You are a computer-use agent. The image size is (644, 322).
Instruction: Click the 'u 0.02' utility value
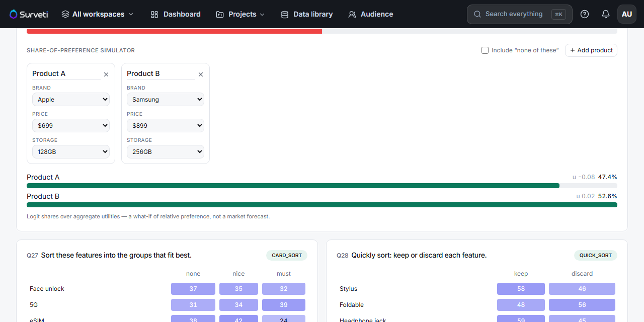(586, 196)
